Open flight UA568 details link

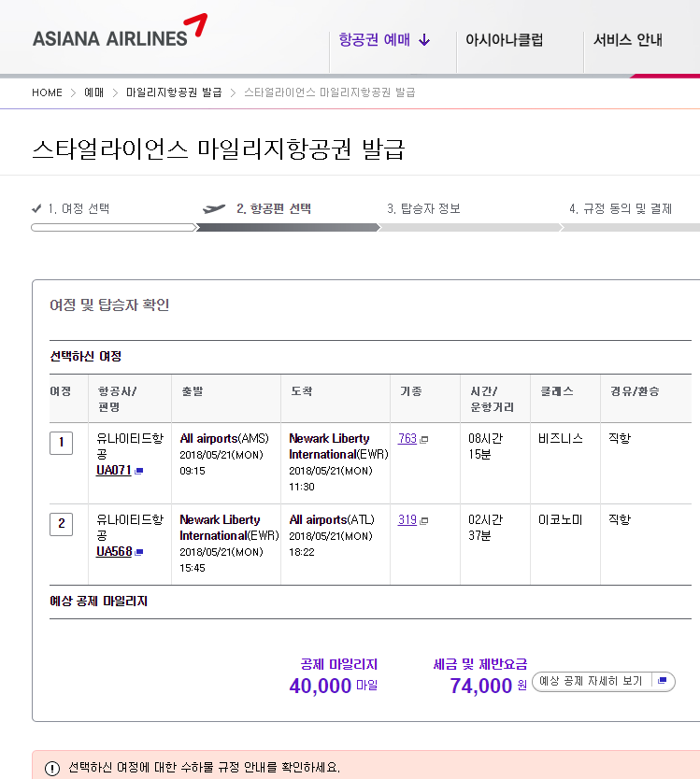(114, 551)
